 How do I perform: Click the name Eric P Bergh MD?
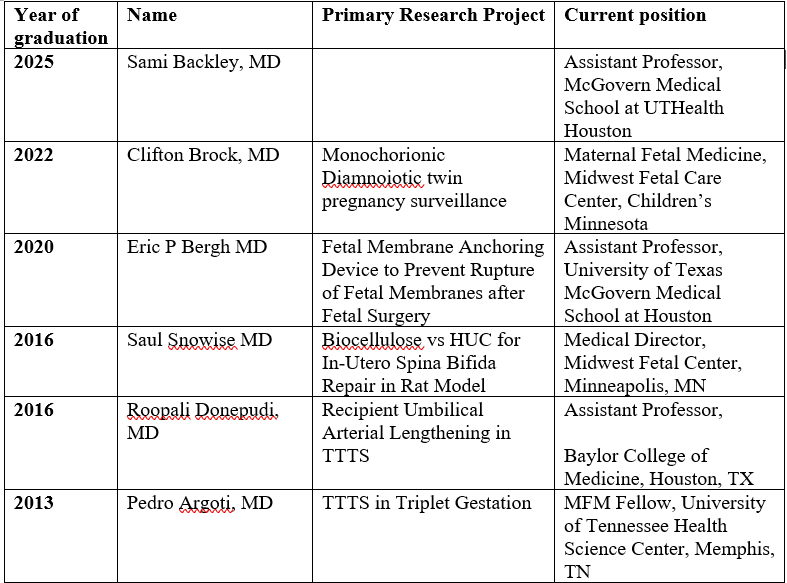point(197,247)
